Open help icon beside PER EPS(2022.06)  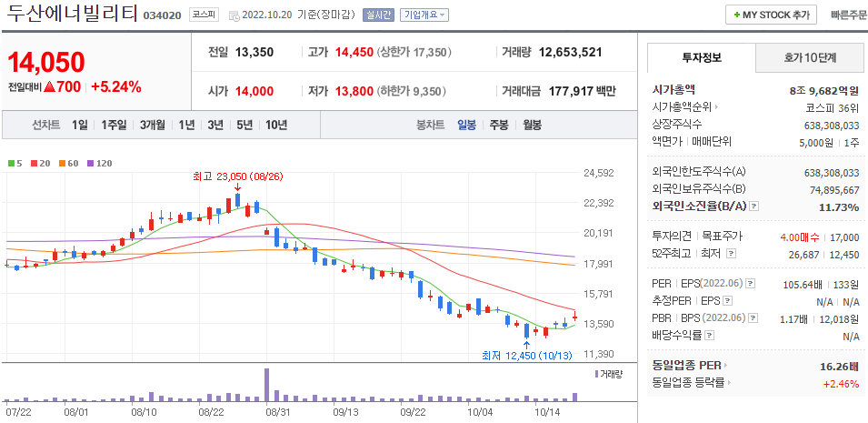coord(750,284)
